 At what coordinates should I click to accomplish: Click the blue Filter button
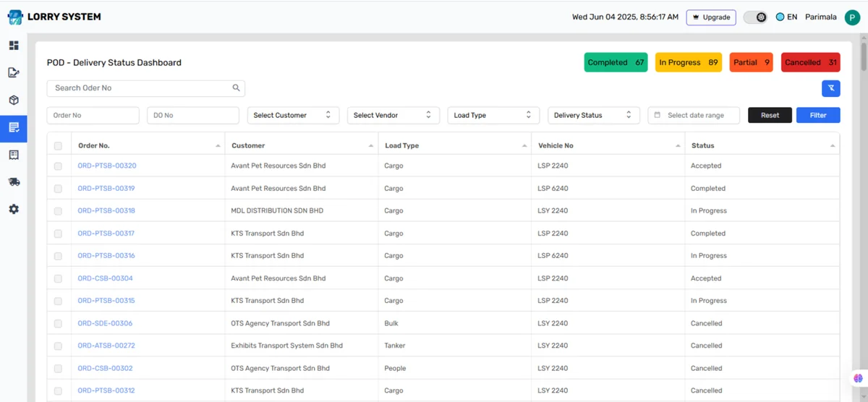coord(818,115)
